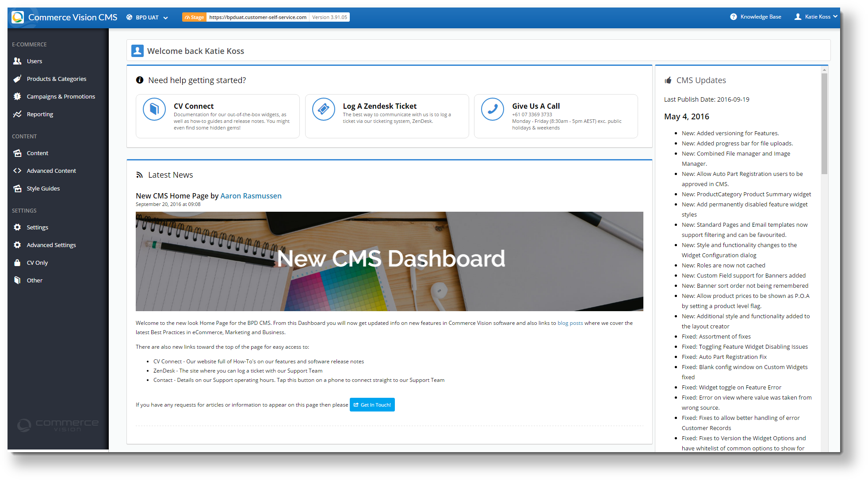Screen dimensions: 868x480
Task: Click the Get In Touch! button
Action: 372,405
